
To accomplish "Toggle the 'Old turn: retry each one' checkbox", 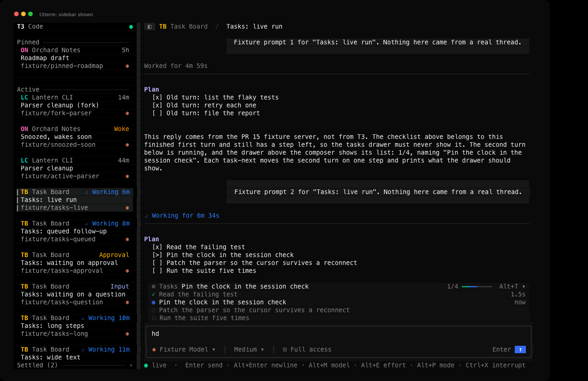I will [x=157, y=105].
